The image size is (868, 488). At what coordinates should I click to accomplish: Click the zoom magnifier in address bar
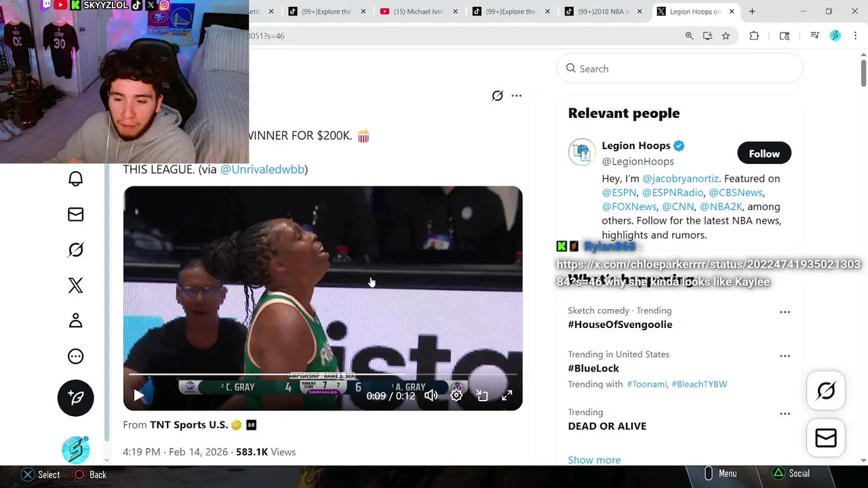click(690, 36)
